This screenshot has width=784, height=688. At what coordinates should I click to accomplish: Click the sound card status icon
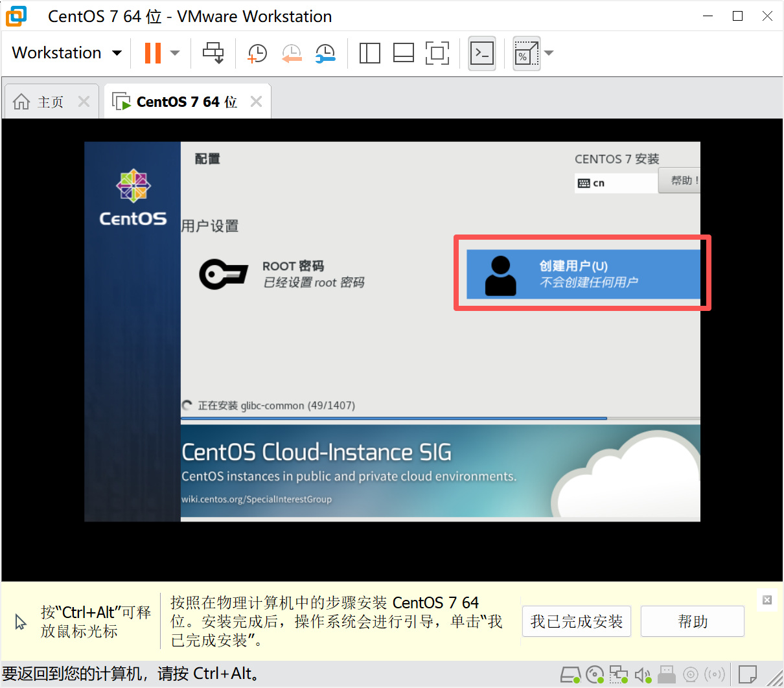coord(643,675)
